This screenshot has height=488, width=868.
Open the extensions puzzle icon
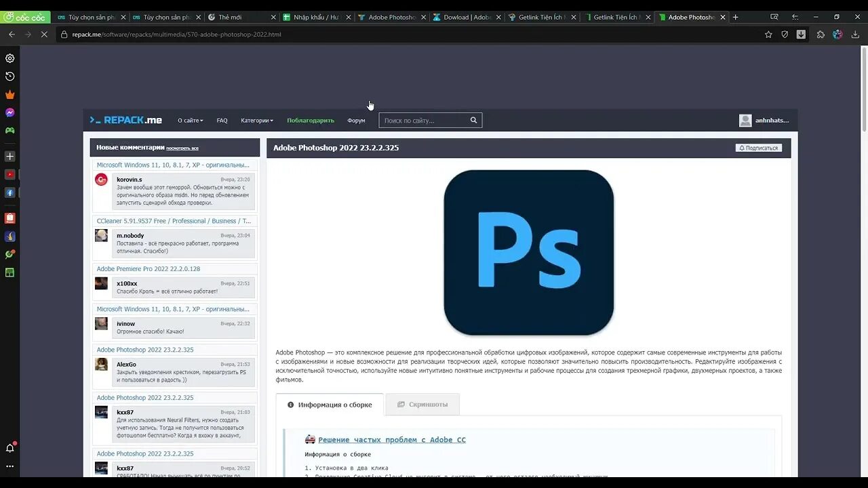click(821, 34)
